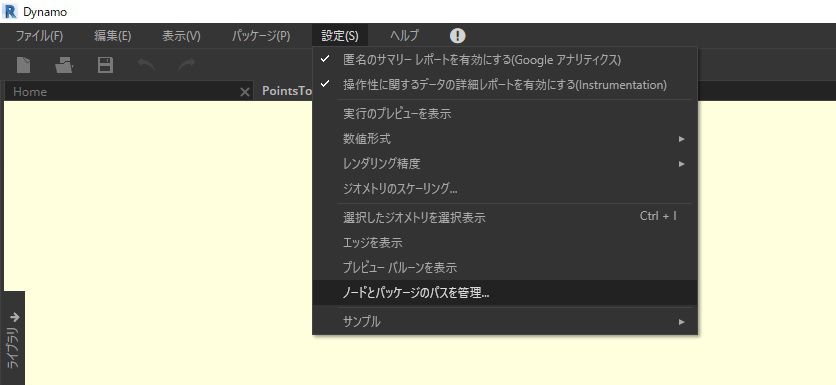This screenshot has width=836, height=385.
Task: Click the Open file folder icon
Action: pyautogui.click(x=64, y=65)
